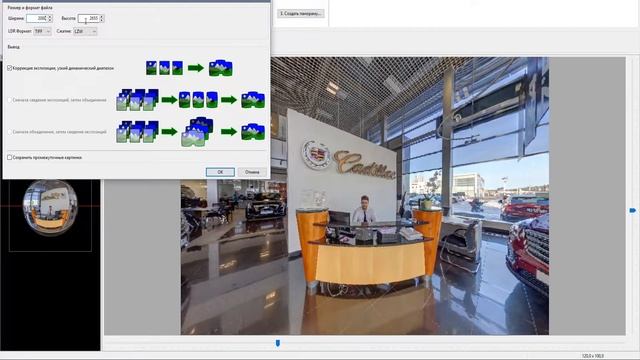Click the vertical field-of-view slider handle
The width and height of the screenshot is (640, 360).
[633, 210]
